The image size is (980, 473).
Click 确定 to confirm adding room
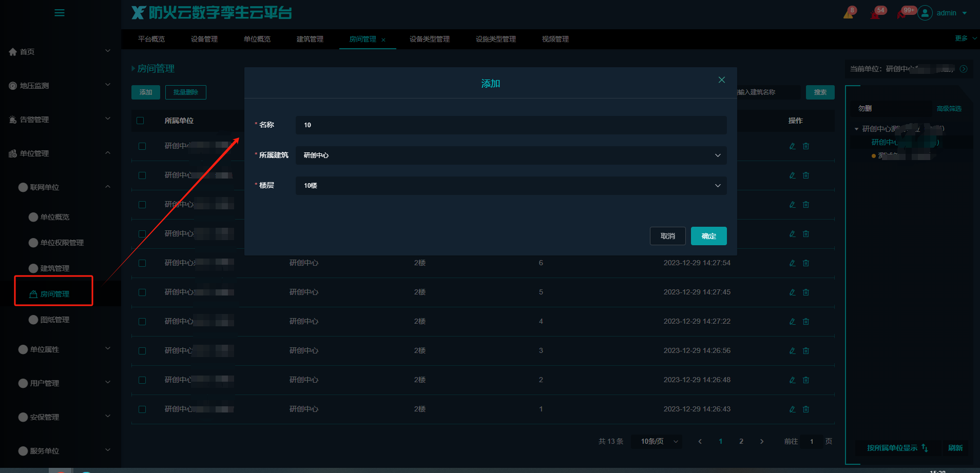[709, 236]
